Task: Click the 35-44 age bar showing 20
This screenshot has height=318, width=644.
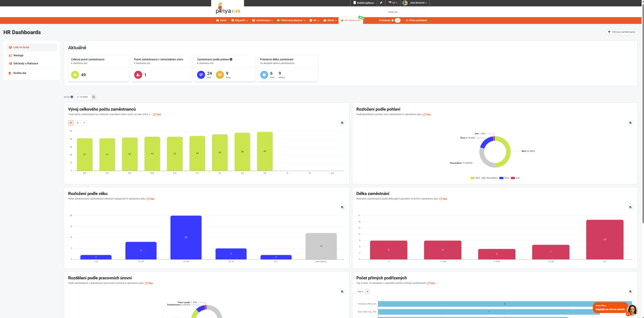Action: pyautogui.click(x=186, y=237)
